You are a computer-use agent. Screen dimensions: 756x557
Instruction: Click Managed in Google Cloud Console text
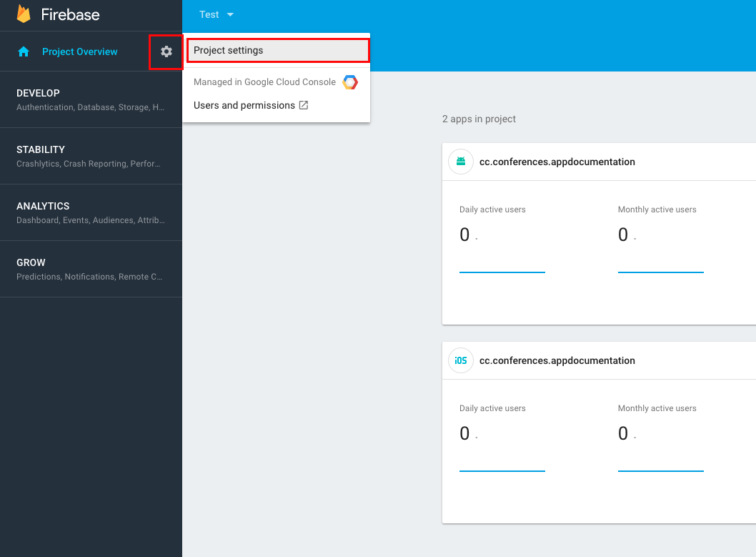click(264, 82)
